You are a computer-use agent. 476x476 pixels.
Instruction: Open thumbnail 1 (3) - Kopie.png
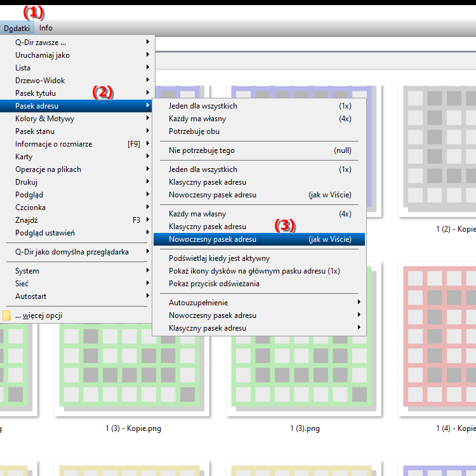click(132, 369)
